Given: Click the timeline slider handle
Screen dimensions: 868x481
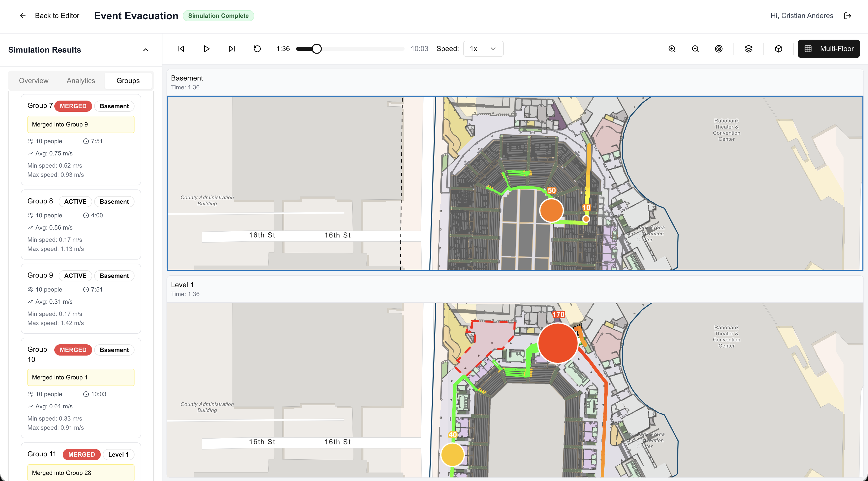Looking at the screenshot, I should point(316,49).
